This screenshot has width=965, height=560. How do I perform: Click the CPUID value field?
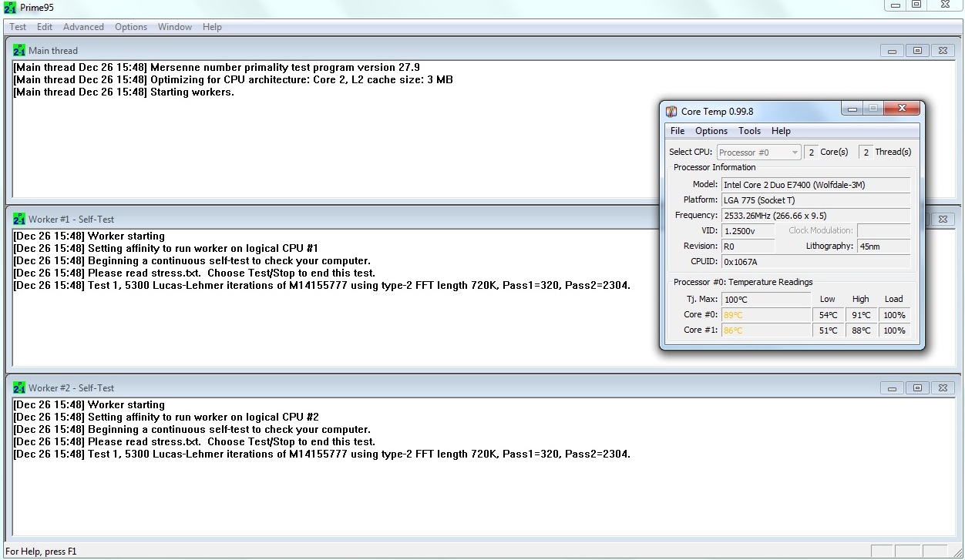tap(815, 262)
